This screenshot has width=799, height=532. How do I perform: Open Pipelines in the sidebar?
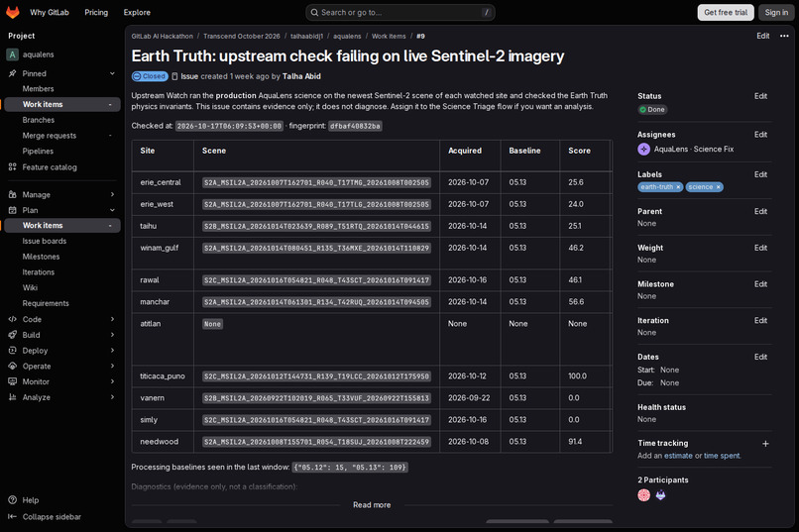tap(38, 152)
